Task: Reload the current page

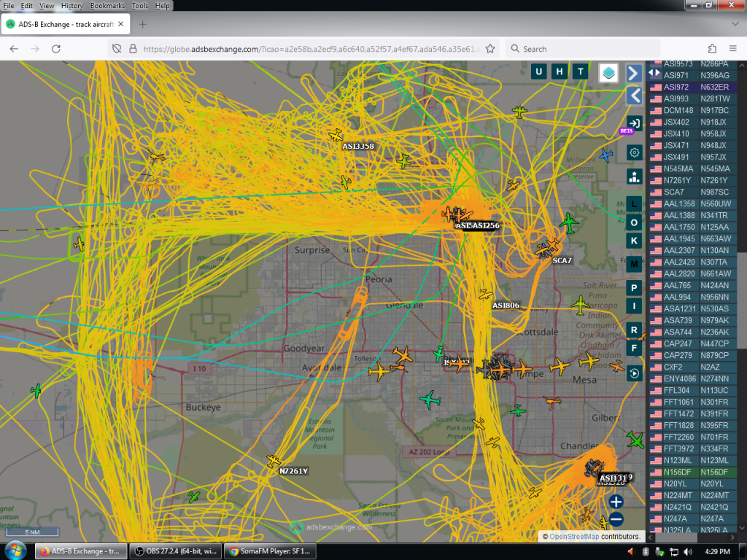Action: (55, 49)
